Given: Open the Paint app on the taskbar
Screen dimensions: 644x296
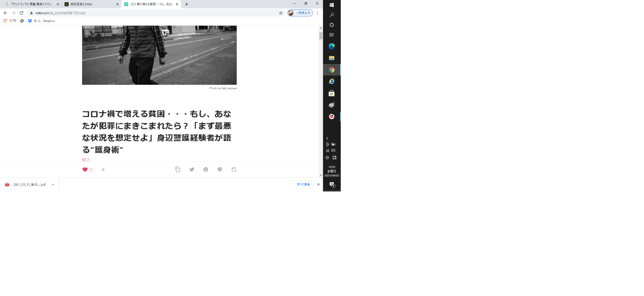Looking at the screenshot, I should click(x=332, y=105).
